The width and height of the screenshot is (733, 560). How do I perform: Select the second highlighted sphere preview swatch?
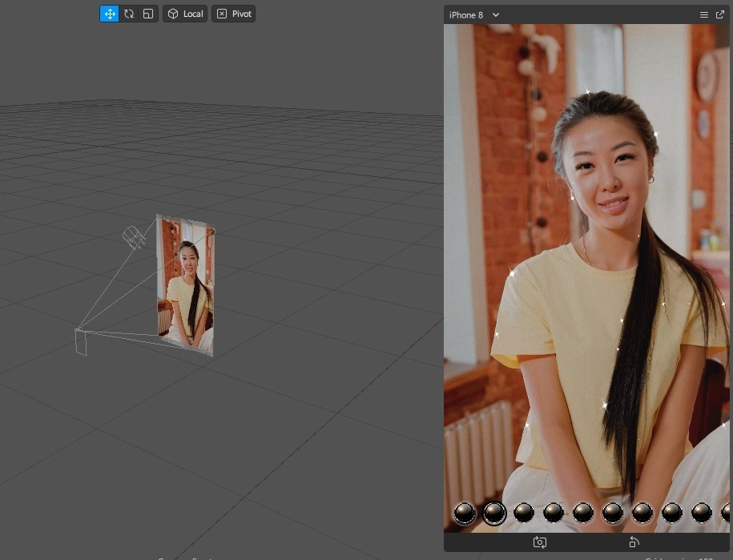pyautogui.click(x=494, y=514)
